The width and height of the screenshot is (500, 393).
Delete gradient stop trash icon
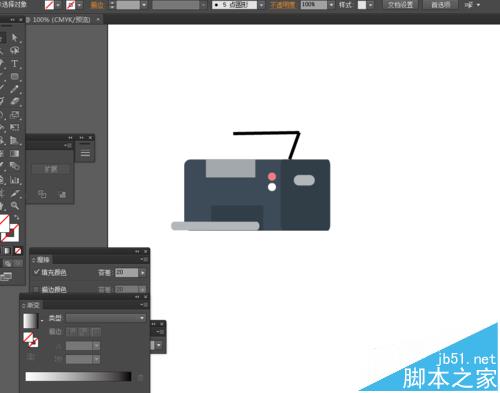click(140, 377)
